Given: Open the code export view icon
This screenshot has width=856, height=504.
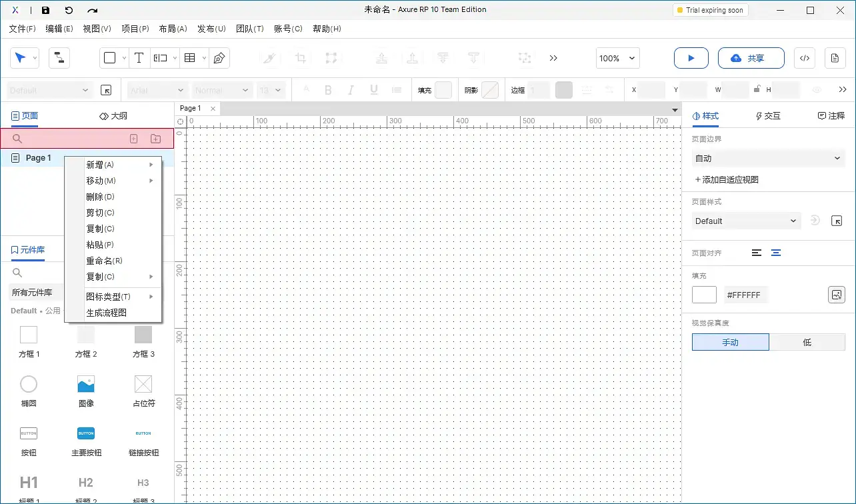Looking at the screenshot, I should pos(804,58).
